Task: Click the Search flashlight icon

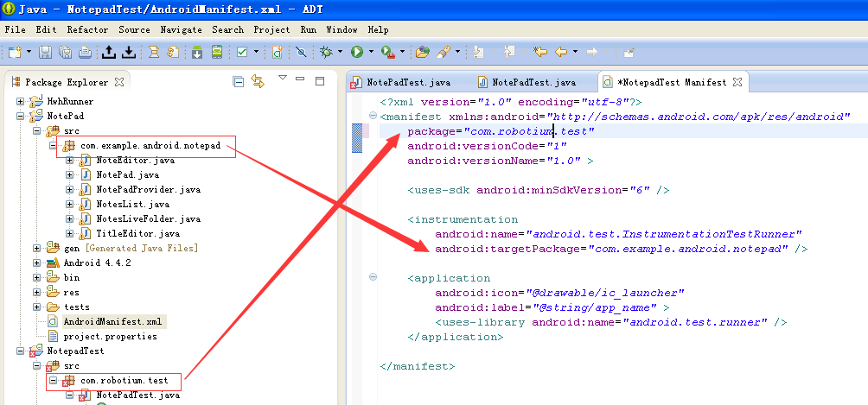Action: [443, 52]
